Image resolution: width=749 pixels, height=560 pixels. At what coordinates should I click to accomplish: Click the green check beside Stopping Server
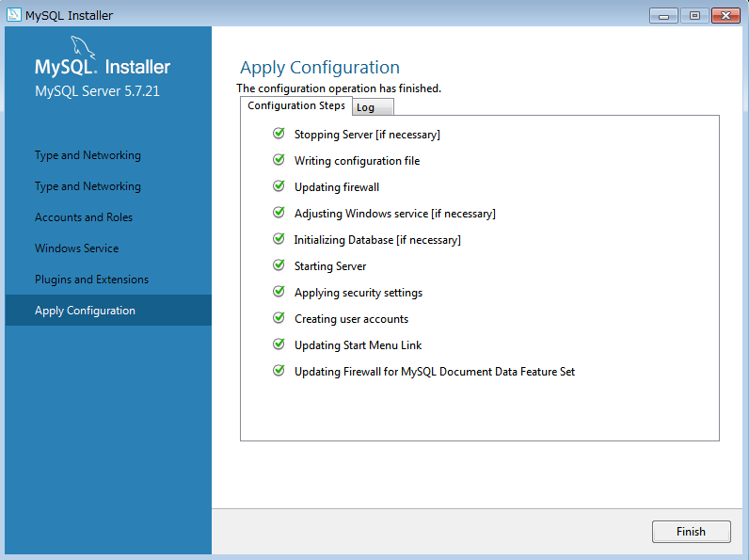click(279, 134)
